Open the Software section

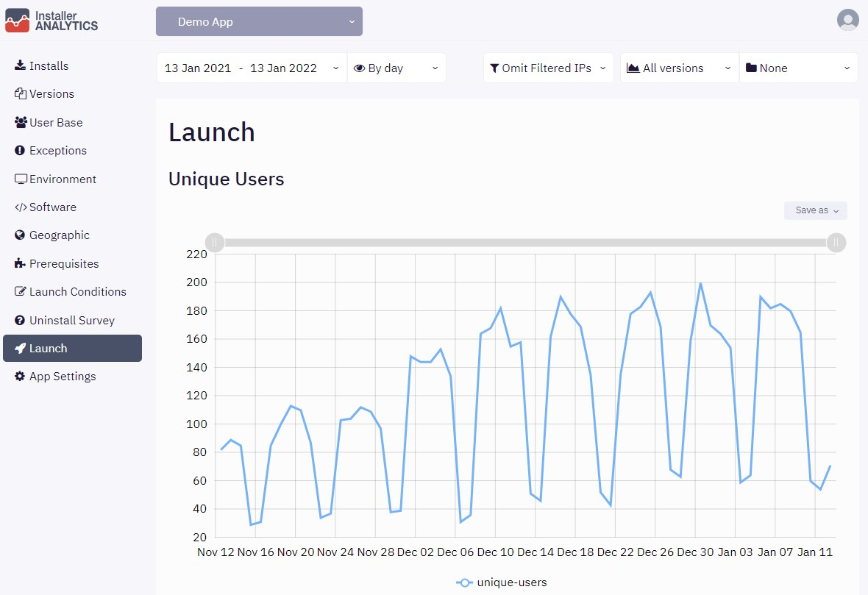[73, 207]
